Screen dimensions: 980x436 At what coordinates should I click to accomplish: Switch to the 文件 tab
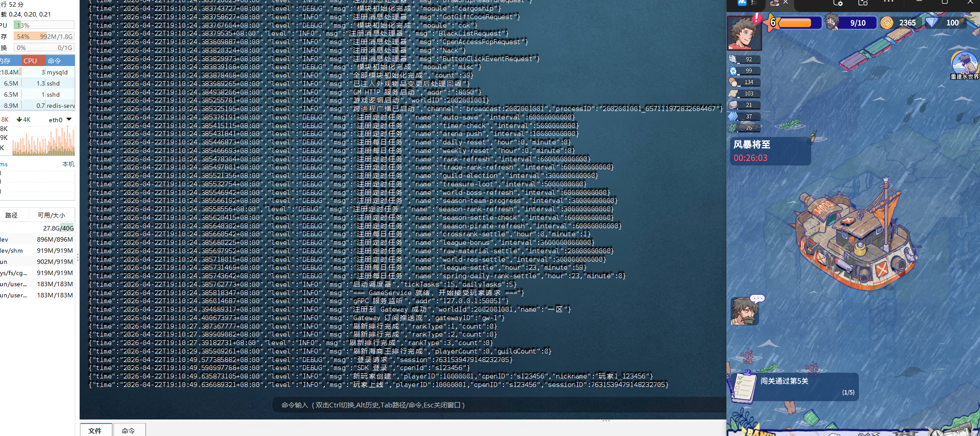pos(95,430)
